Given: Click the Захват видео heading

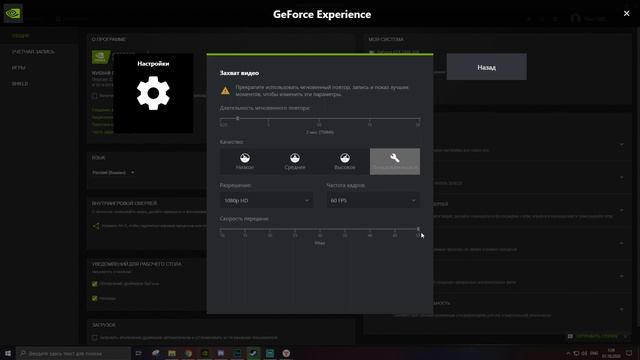Looking at the screenshot, I should click(239, 73).
